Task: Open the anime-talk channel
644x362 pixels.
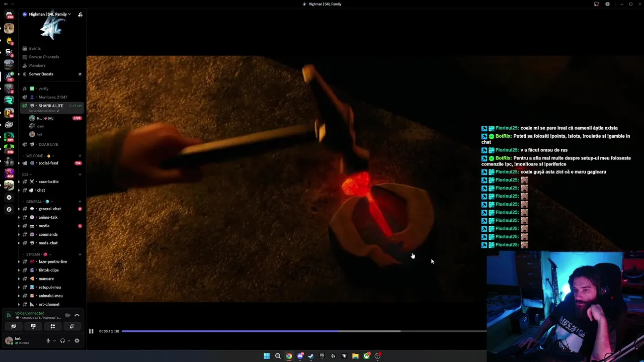Action: [x=48, y=217]
